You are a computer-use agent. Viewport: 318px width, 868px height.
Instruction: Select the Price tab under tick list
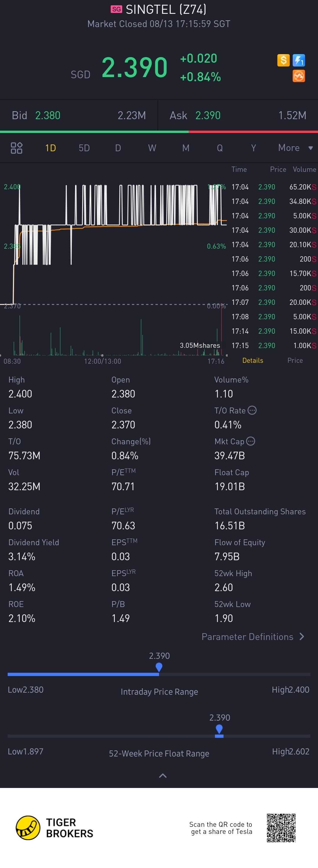pos(295,360)
